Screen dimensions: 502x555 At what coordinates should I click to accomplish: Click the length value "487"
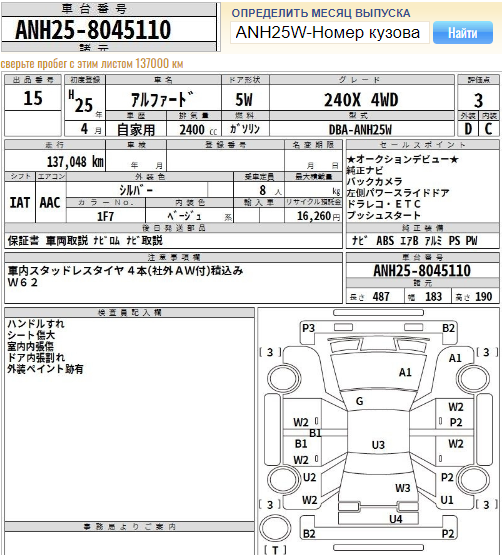pyautogui.click(x=381, y=297)
